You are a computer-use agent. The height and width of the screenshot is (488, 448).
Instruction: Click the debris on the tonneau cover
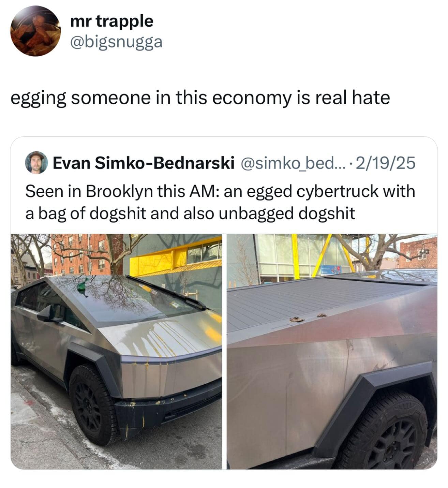coord(297,320)
